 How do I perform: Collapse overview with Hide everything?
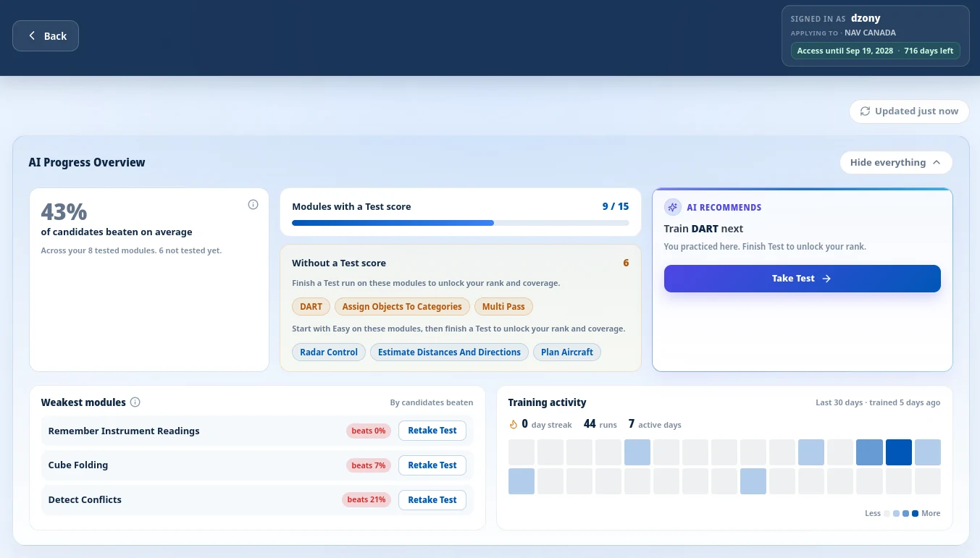click(896, 163)
